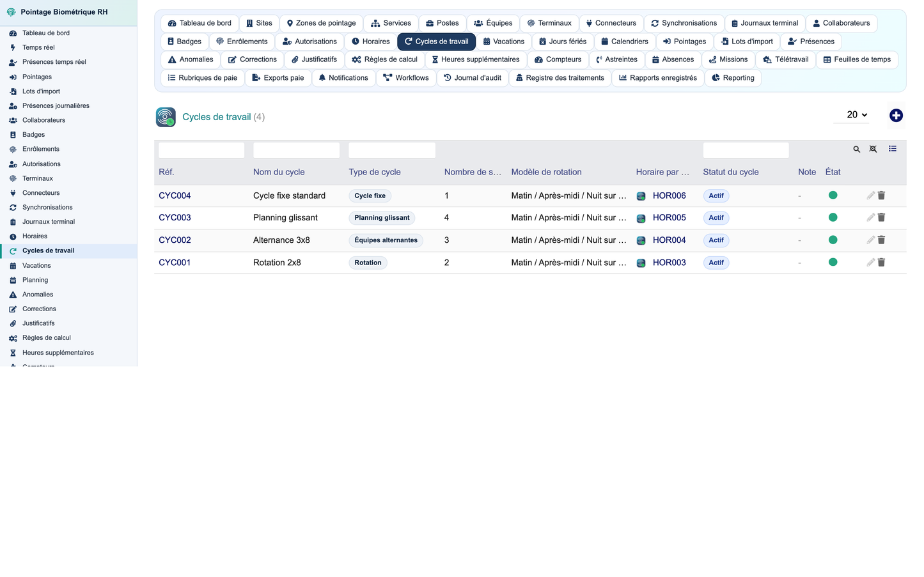Click the search magnifier icon in the table filter row
924x577 pixels.
point(856,149)
